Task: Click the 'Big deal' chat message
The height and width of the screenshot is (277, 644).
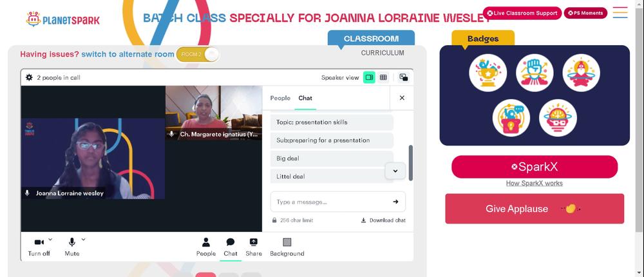Action: 332,158
